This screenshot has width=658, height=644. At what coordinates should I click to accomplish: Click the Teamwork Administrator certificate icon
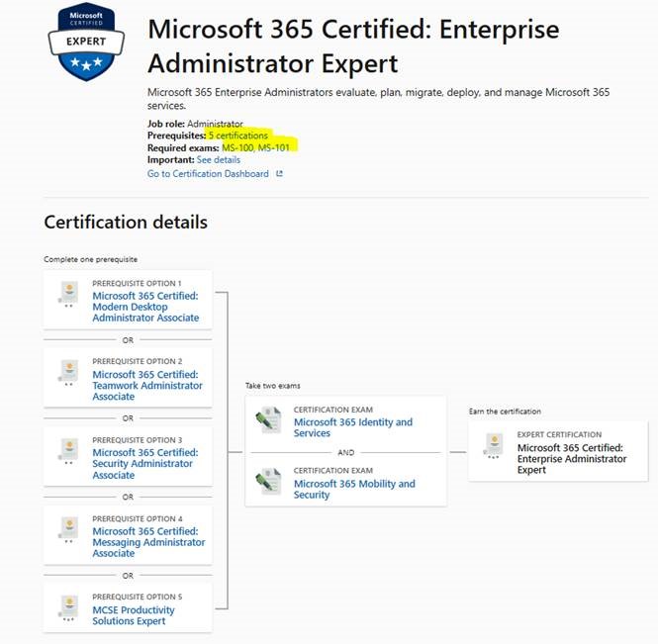pos(68,373)
